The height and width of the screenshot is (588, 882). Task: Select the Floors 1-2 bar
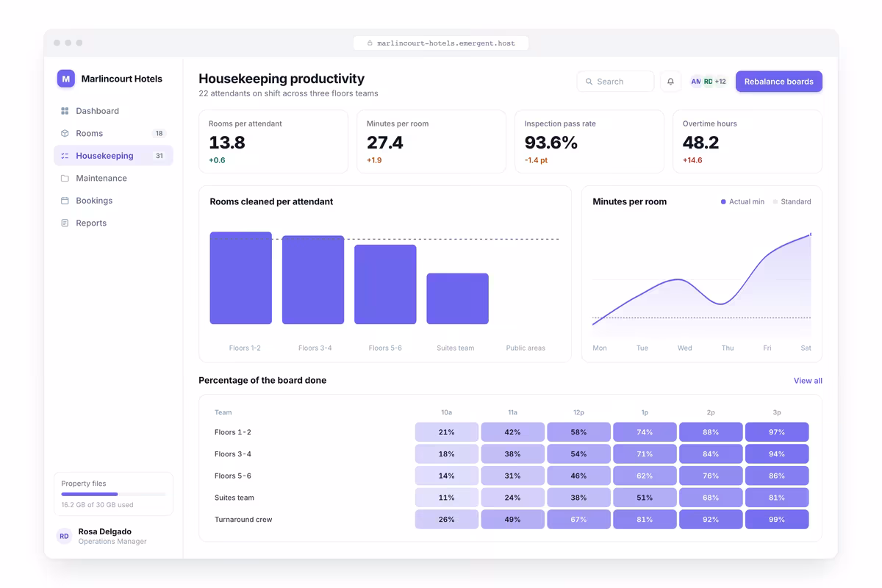(241, 278)
